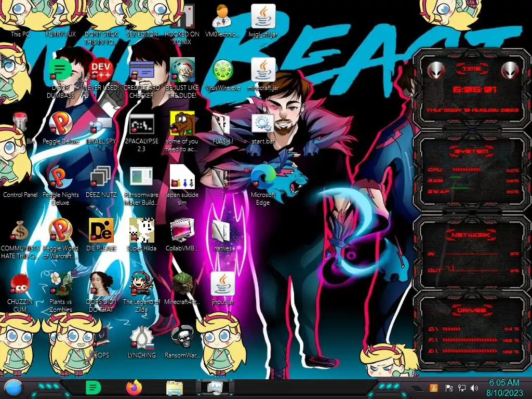Select the start.bat batch file
532x399 pixels.
pos(263,129)
